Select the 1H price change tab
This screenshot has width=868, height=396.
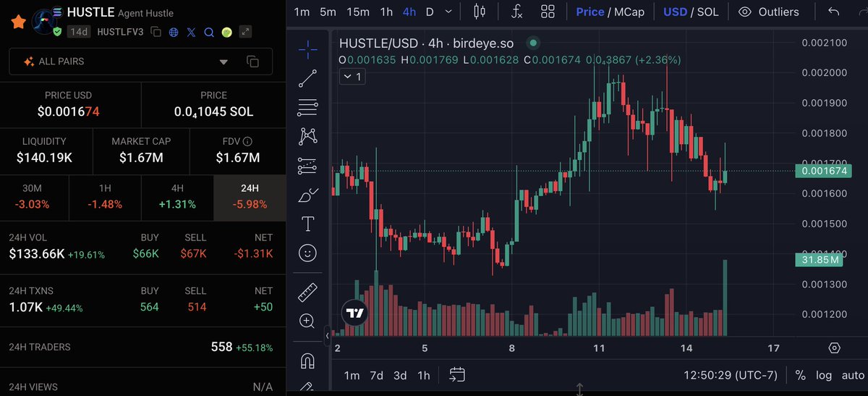tap(104, 196)
